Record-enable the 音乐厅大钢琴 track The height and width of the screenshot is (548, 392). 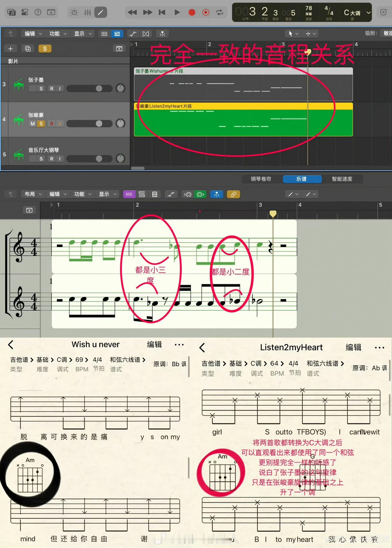click(52, 159)
